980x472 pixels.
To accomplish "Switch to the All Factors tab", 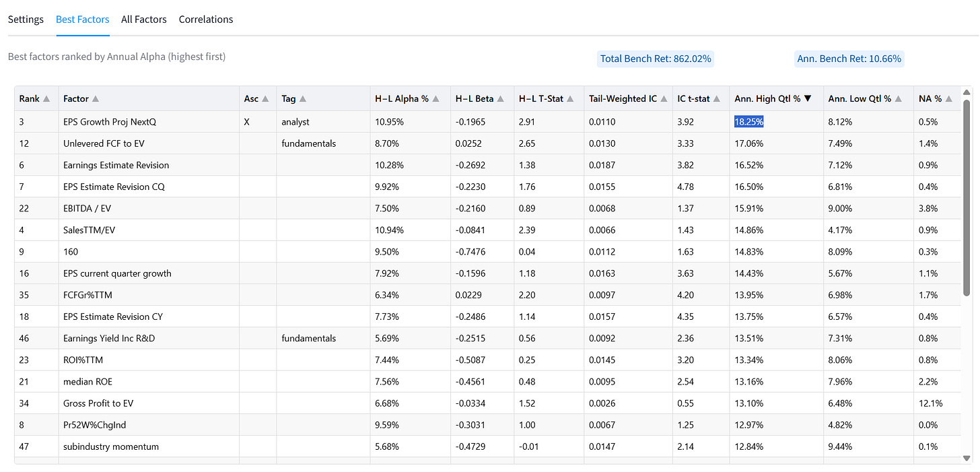I will coord(144,20).
